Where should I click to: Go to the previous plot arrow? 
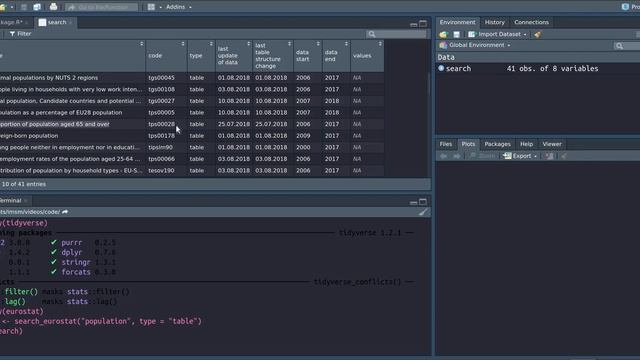coord(444,156)
